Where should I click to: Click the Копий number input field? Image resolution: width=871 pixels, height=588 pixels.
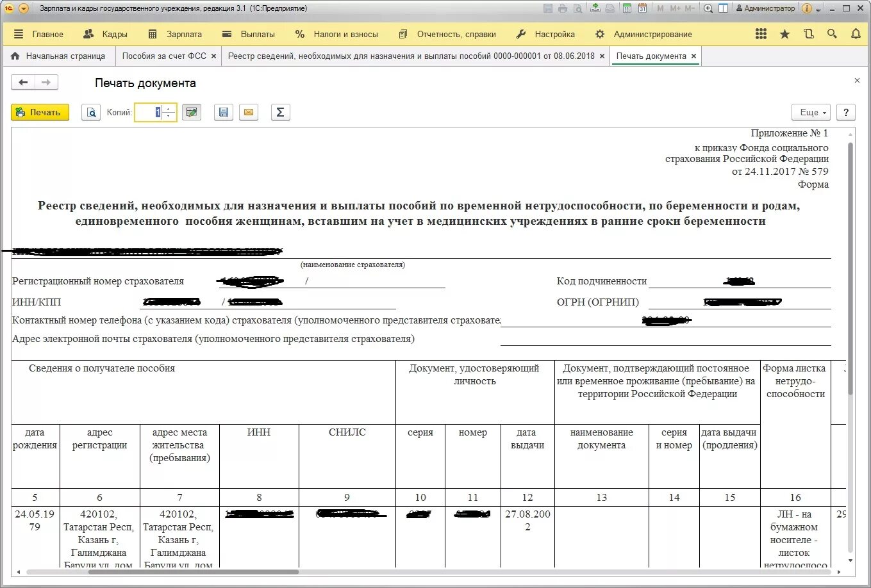[x=148, y=112]
